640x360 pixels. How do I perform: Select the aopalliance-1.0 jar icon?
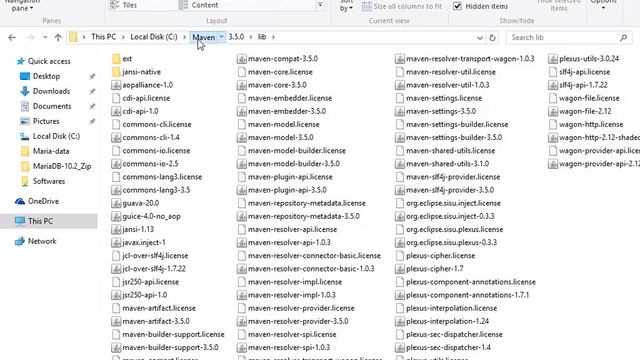pos(116,85)
